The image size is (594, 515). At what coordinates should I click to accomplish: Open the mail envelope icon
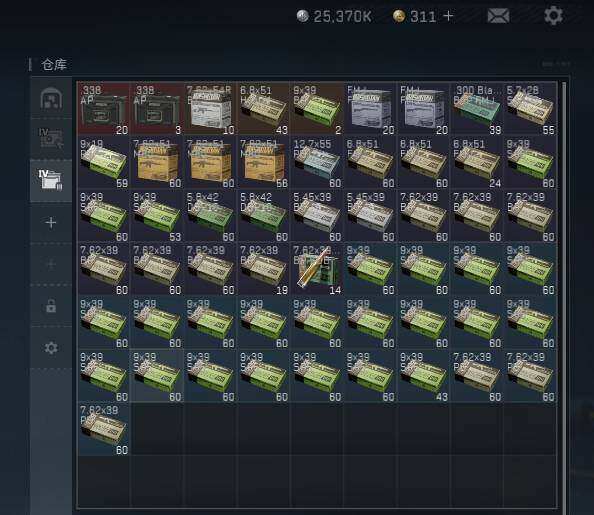[x=498, y=16]
